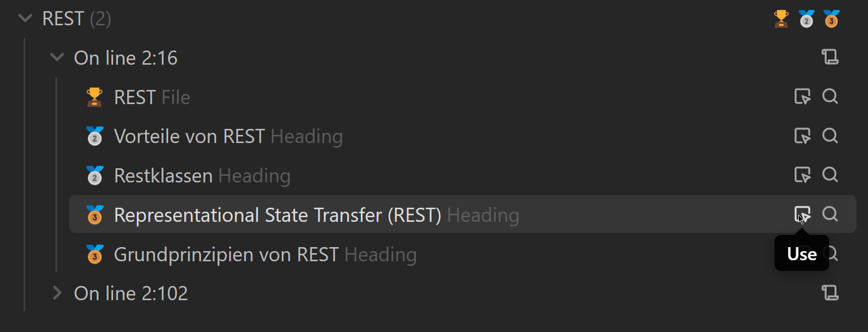Toggle the gold trophy filter in REST header
The width and height of the screenshot is (868, 332).
tap(781, 19)
